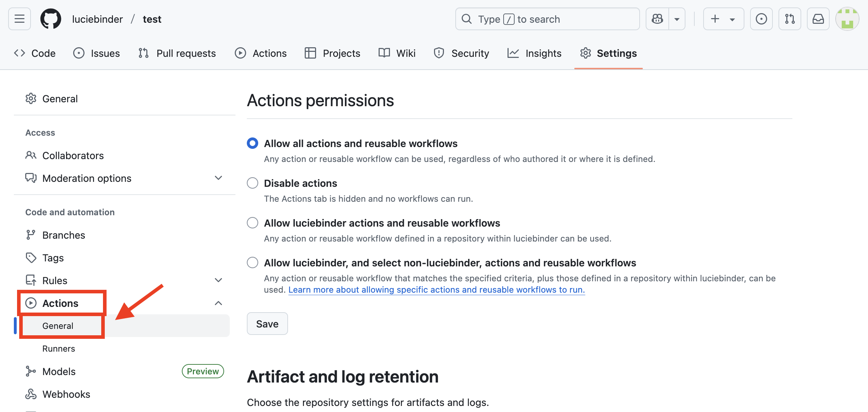The width and height of the screenshot is (868, 412).
Task: Click the GitHub logo icon
Action: 51,19
